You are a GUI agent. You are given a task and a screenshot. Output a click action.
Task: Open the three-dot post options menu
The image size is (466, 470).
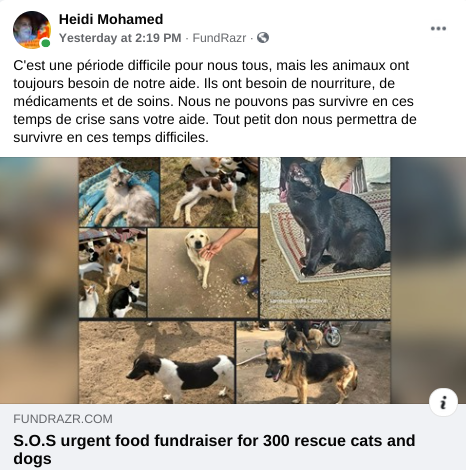438,28
